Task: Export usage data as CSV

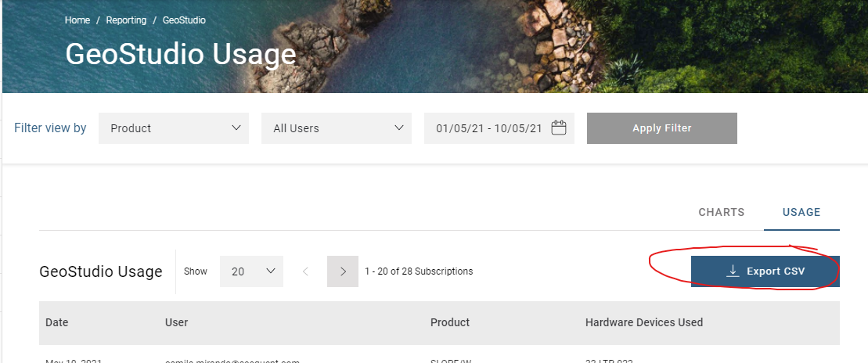Action: (765, 271)
